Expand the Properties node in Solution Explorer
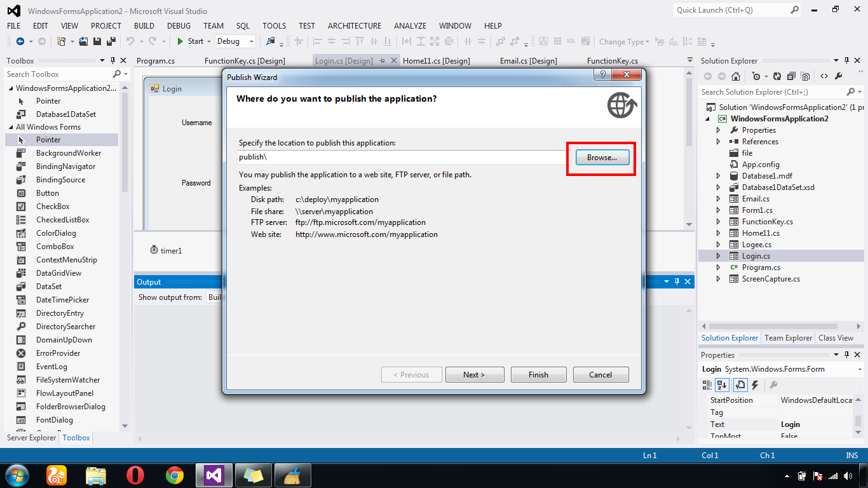 pyautogui.click(x=719, y=130)
